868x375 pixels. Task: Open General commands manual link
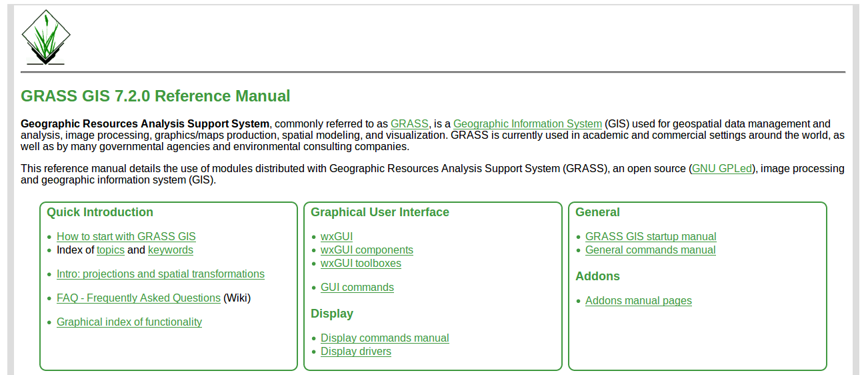click(x=651, y=250)
